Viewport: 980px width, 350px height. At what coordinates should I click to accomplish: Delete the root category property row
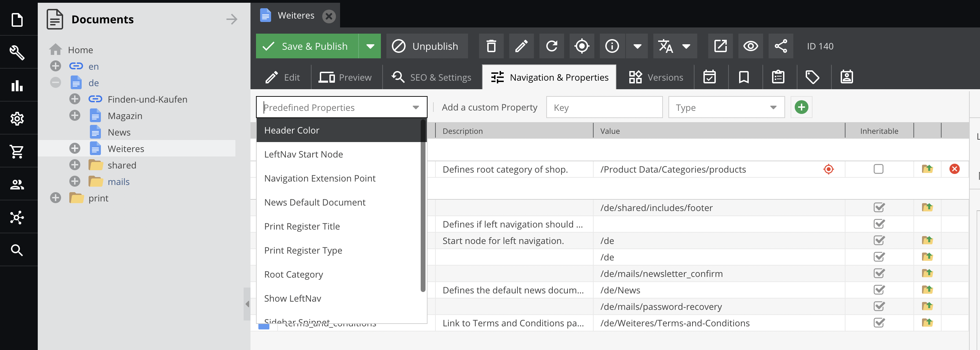click(x=954, y=169)
